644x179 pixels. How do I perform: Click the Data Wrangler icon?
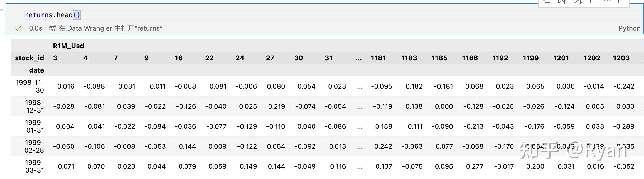(53, 28)
